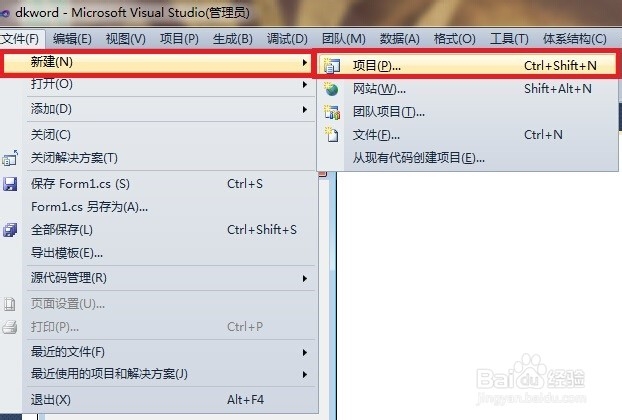Viewport: 622px width, 420px height.
Task: Click the New Project icon beside 项目(P)
Action: tap(332, 65)
